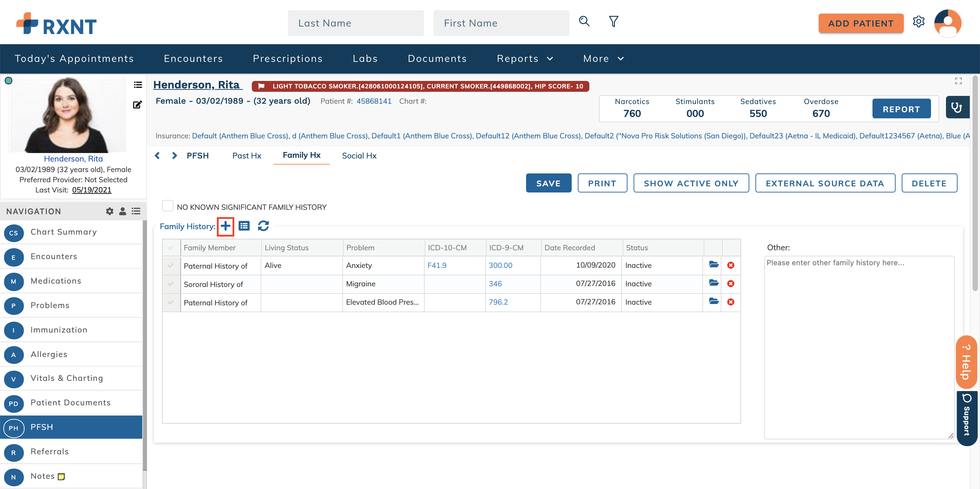Switch to the Social Hx tab
The image size is (980, 489).
(359, 155)
